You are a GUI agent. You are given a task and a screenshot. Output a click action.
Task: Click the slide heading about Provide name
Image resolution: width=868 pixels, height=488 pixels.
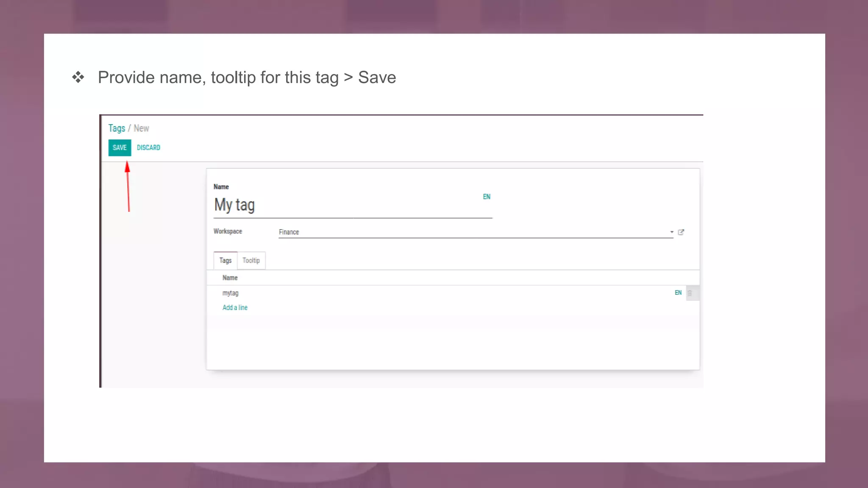click(x=247, y=78)
